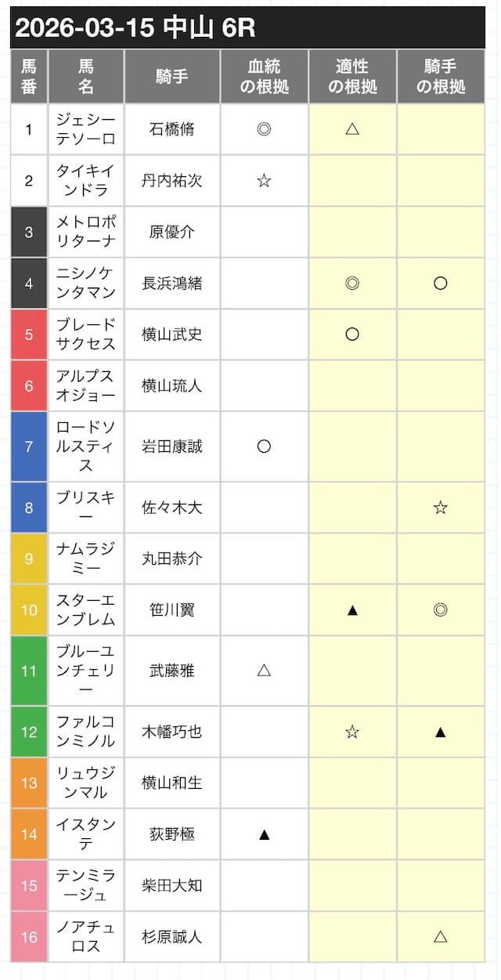
Task: Tap the △ mark beside 武藤雅
Action: (264, 671)
